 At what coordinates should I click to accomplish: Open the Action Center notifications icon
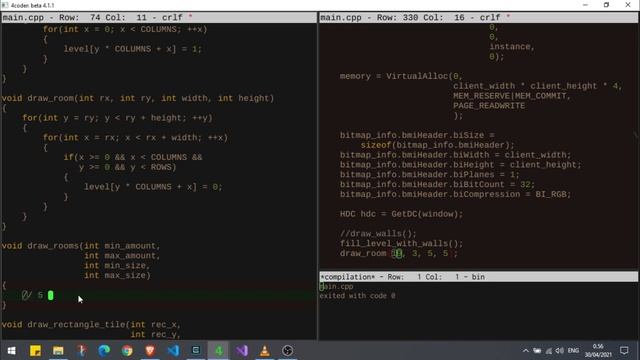(x=624, y=351)
